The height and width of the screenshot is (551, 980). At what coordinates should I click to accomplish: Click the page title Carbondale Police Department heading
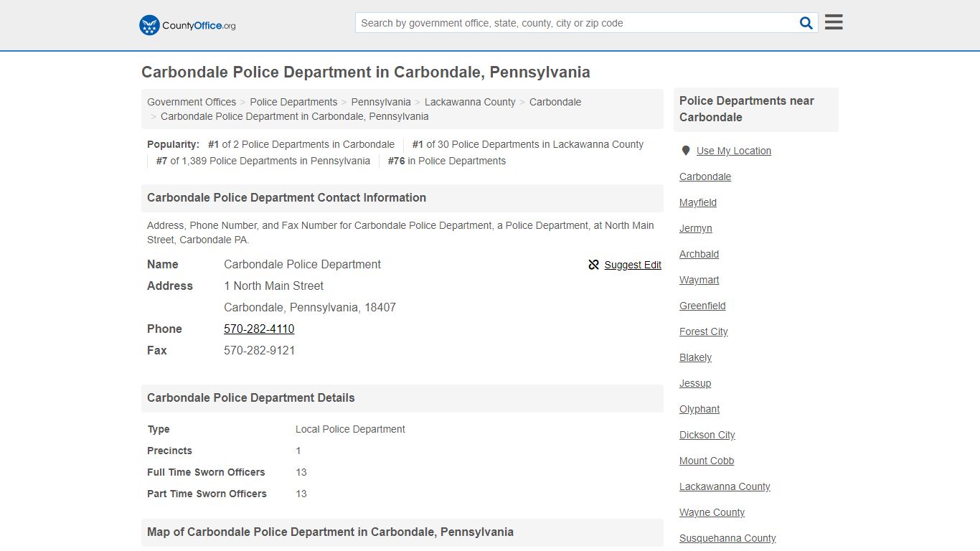pos(366,72)
